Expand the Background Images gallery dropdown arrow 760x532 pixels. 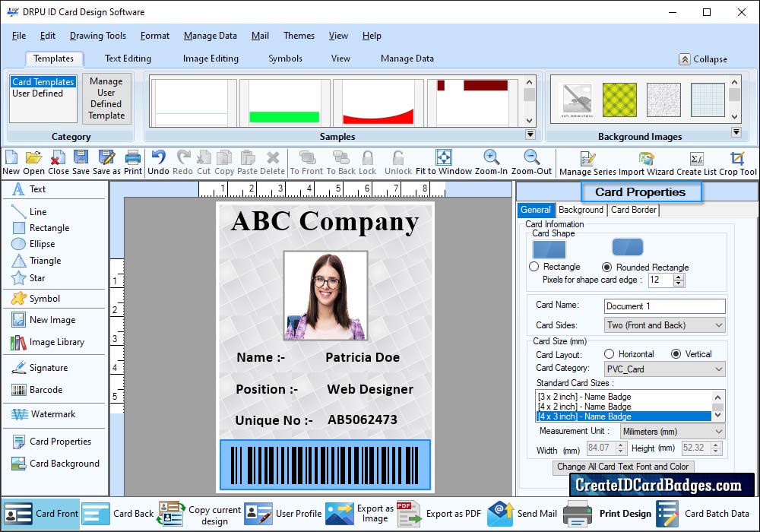[x=736, y=131]
